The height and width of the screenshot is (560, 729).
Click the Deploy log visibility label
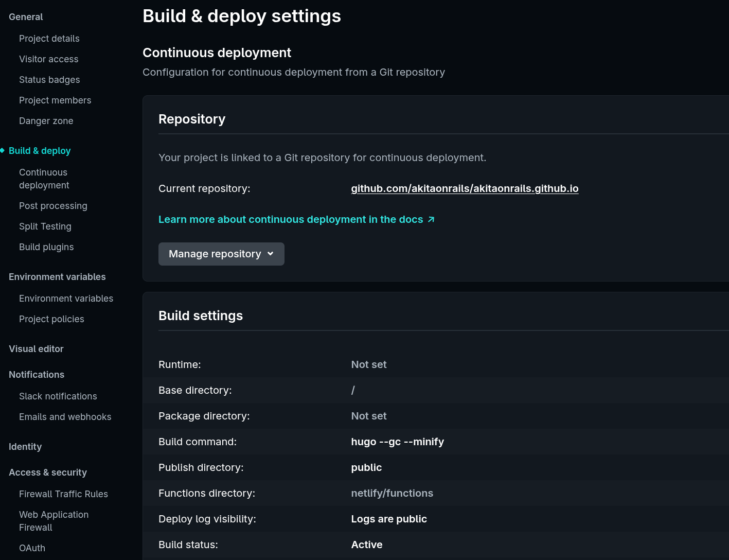pyautogui.click(x=207, y=519)
